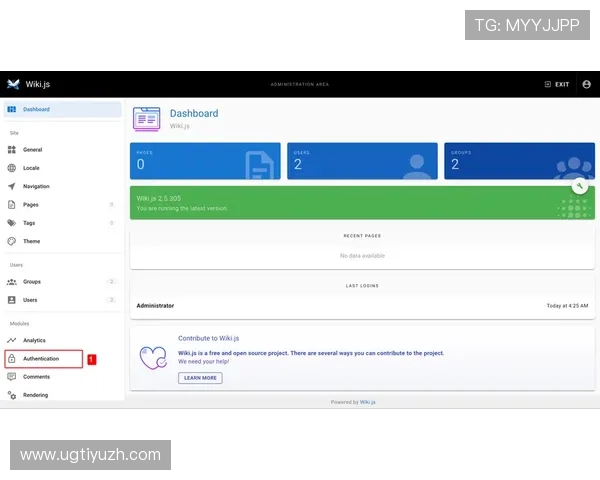Click the green wrench floating button
The height and width of the screenshot is (480, 600).
pos(579,186)
